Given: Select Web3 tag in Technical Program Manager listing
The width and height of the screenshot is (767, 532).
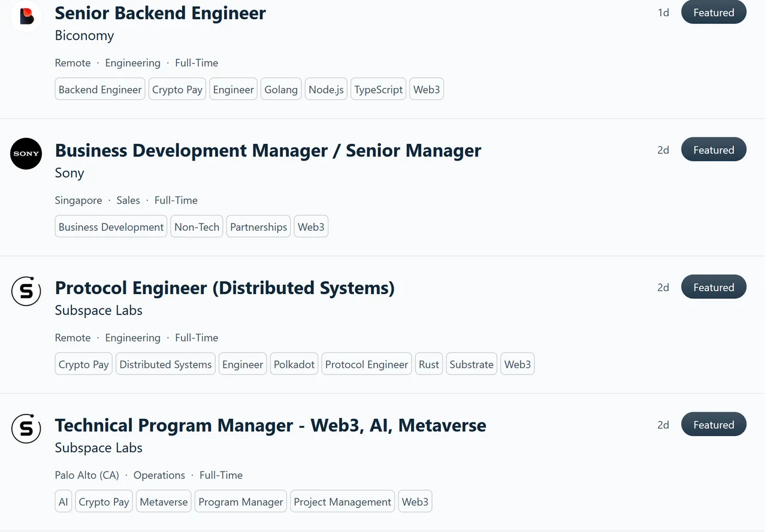Looking at the screenshot, I should pos(415,502).
